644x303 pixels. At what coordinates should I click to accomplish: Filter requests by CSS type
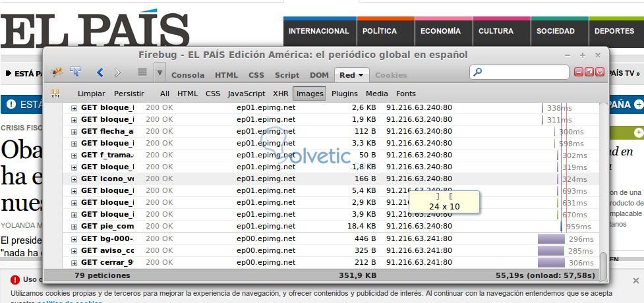click(213, 94)
